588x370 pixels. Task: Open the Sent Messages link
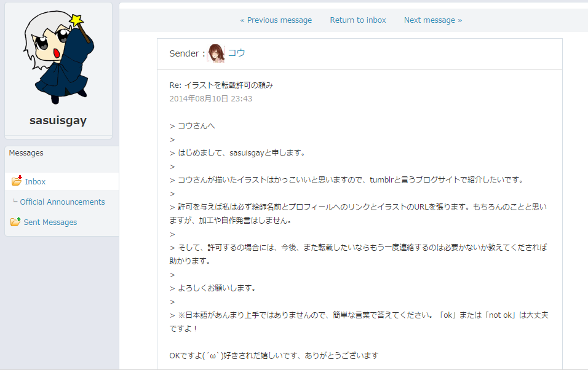point(50,222)
